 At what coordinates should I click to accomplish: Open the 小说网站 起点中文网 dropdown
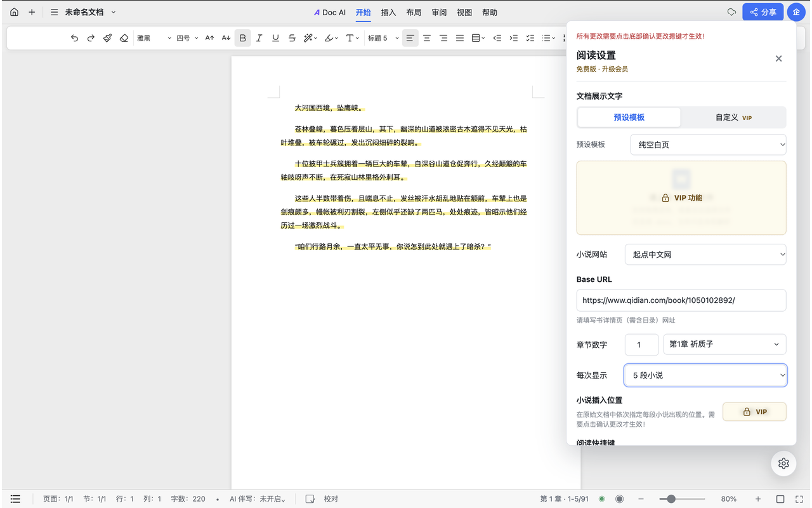705,255
